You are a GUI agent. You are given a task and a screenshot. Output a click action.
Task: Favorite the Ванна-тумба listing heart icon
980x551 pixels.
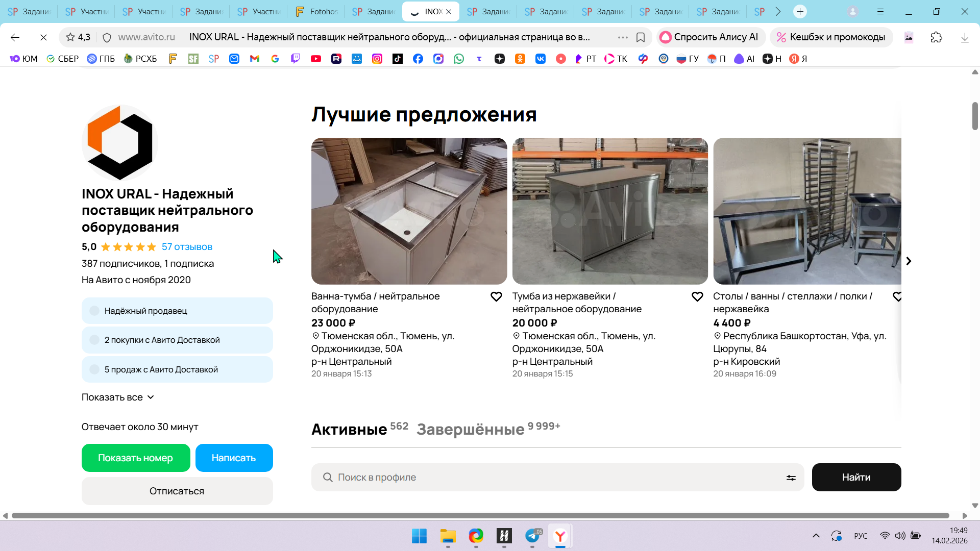496,296
